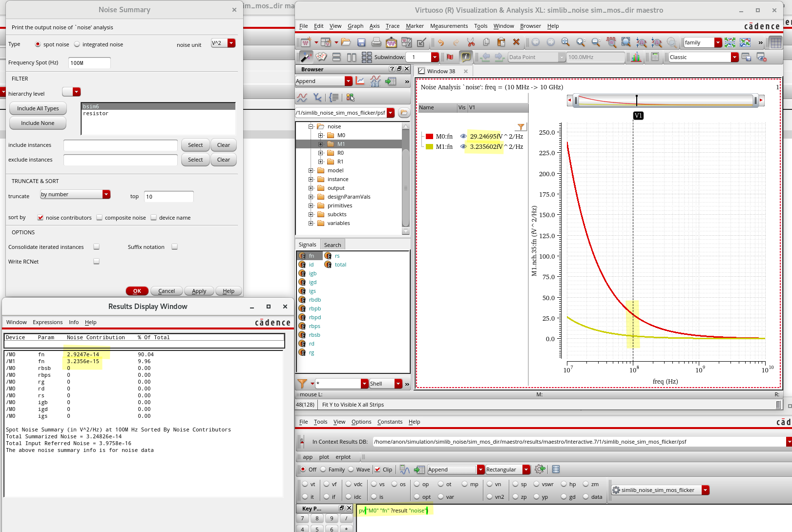Enable the composite noise checkbox
792x532 pixels.
tap(100, 218)
